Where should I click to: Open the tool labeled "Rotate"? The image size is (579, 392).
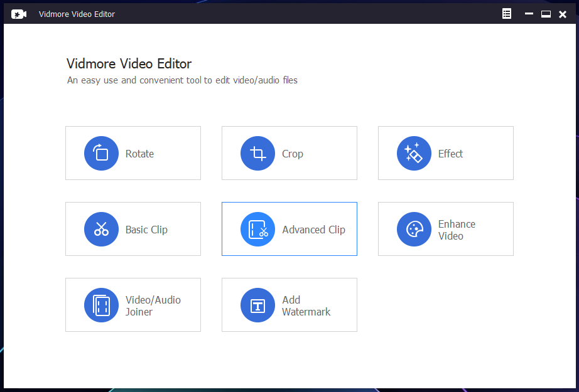(139, 154)
